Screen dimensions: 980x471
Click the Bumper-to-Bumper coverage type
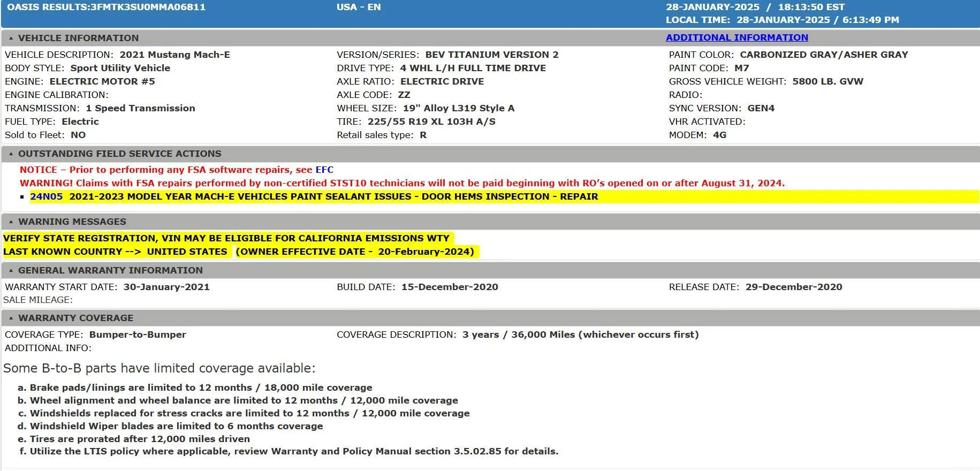point(138,335)
